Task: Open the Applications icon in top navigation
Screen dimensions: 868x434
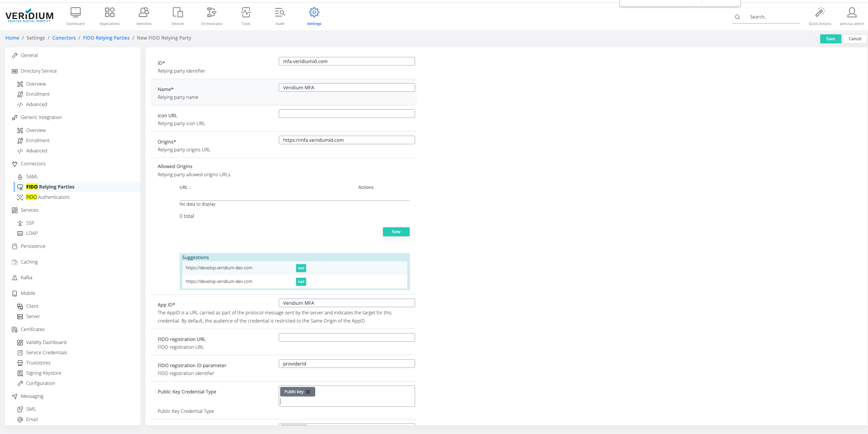Action: 109,13
